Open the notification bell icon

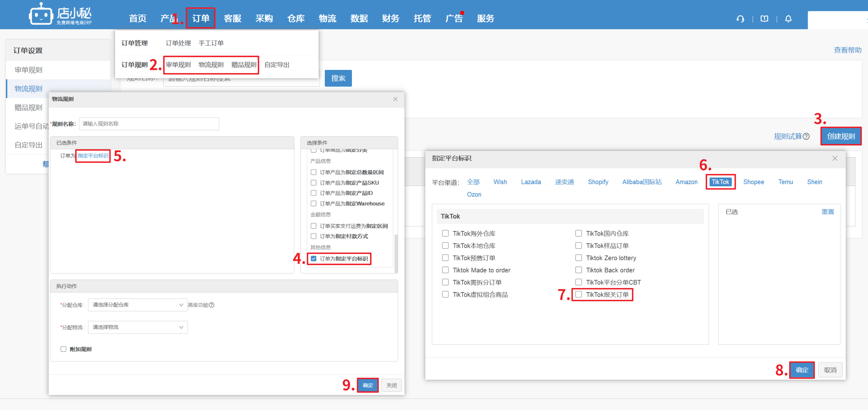tap(788, 19)
